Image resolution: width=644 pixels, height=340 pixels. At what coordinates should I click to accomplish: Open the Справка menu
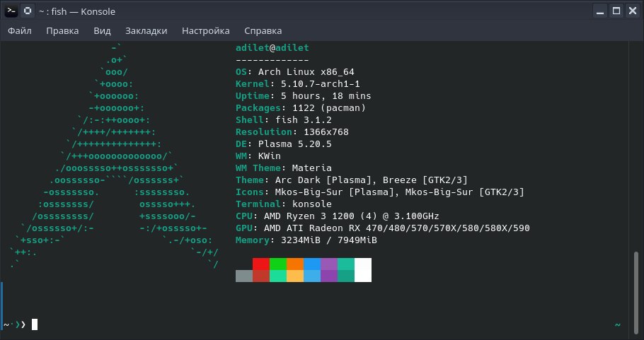click(x=263, y=31)
